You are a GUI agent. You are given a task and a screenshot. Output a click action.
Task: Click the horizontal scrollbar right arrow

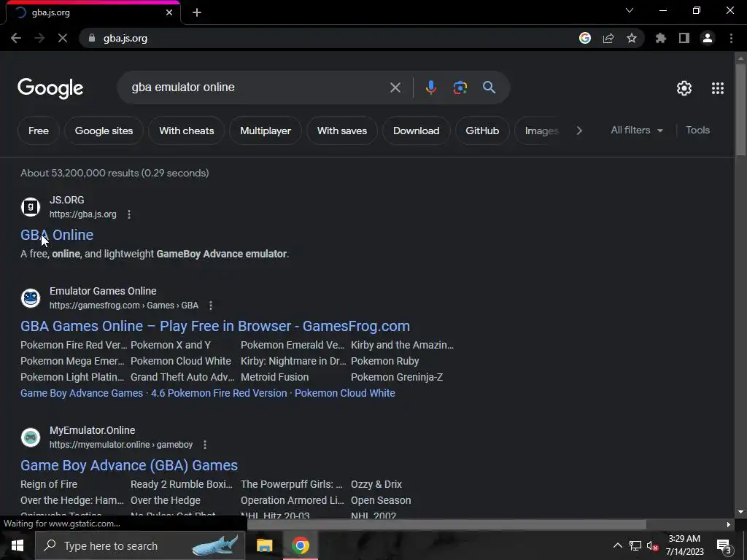(x=728, y=525)
